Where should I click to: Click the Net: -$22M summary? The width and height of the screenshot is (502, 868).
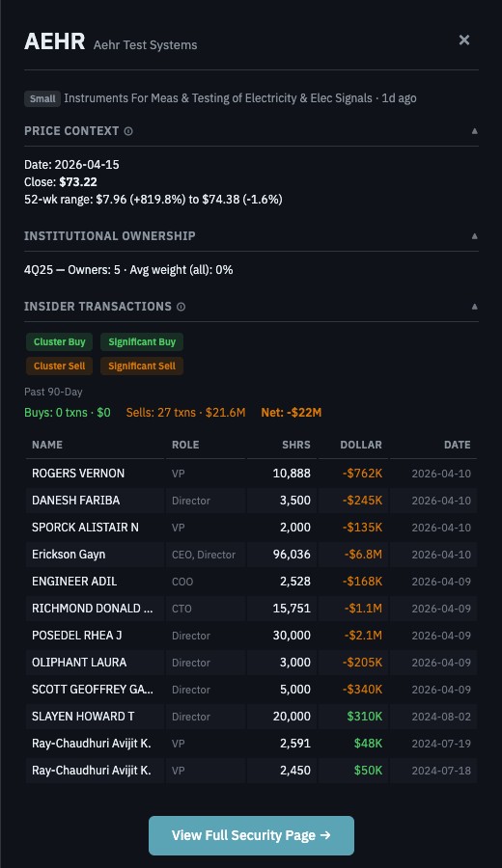pyautogui.click(x=292, y=413)
